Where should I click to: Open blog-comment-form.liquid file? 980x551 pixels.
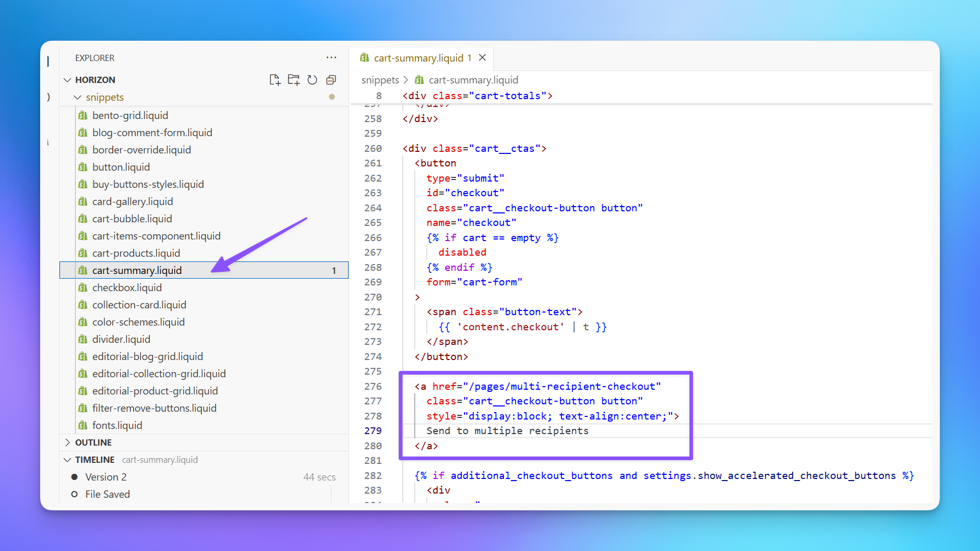pyautogui.click(x=152, y=133)
